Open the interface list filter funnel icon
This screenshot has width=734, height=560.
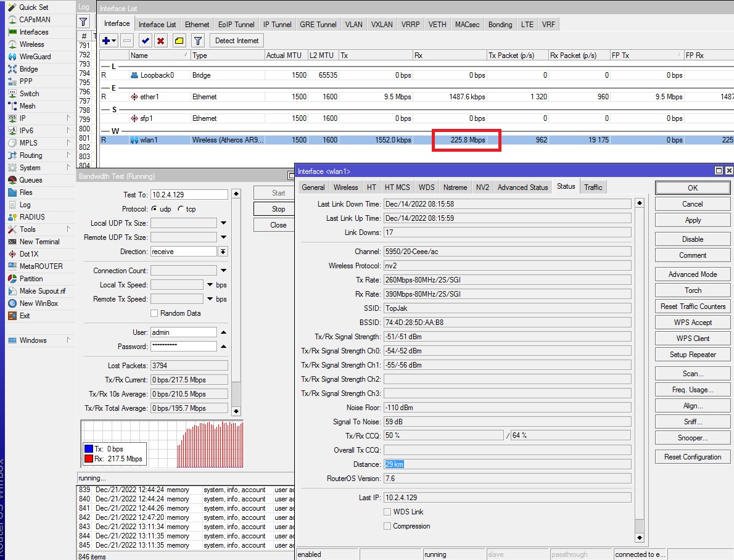point(198,41)
